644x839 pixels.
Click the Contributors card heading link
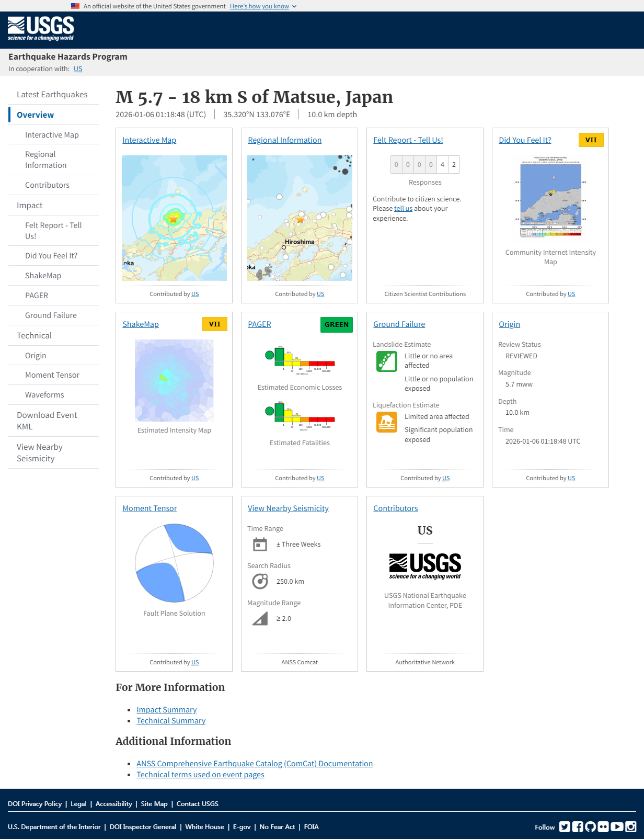point(395,508)
